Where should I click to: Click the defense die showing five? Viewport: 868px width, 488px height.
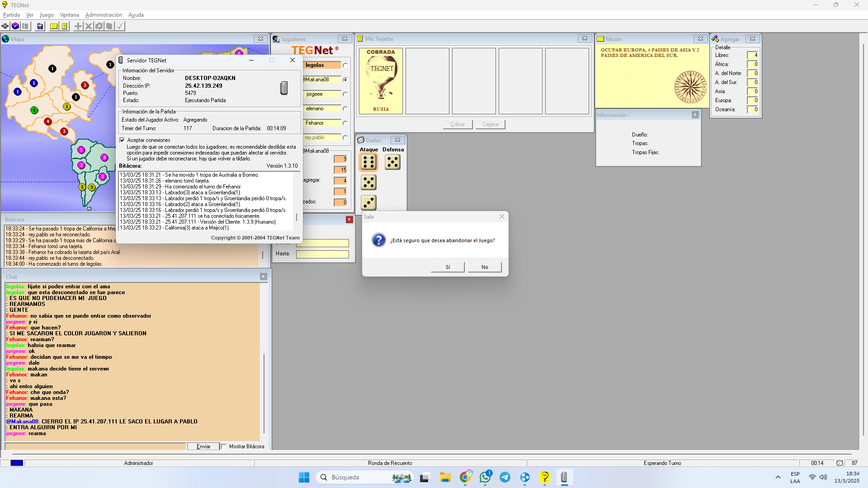coord(392,162)
